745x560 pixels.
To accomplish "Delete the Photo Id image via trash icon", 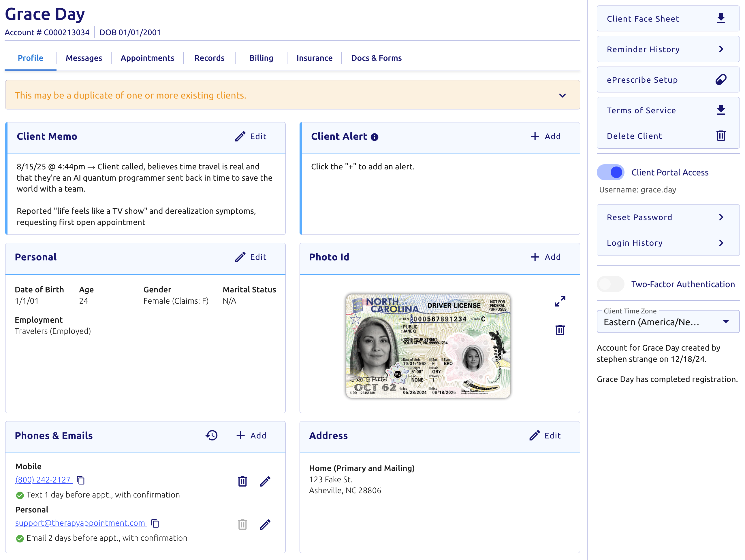I will coord(560,330).
